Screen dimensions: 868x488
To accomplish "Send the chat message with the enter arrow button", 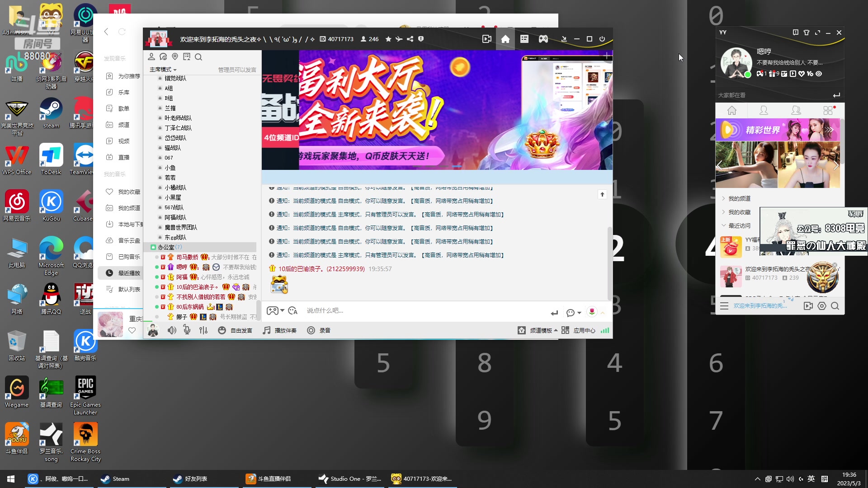I will (554, 312).
